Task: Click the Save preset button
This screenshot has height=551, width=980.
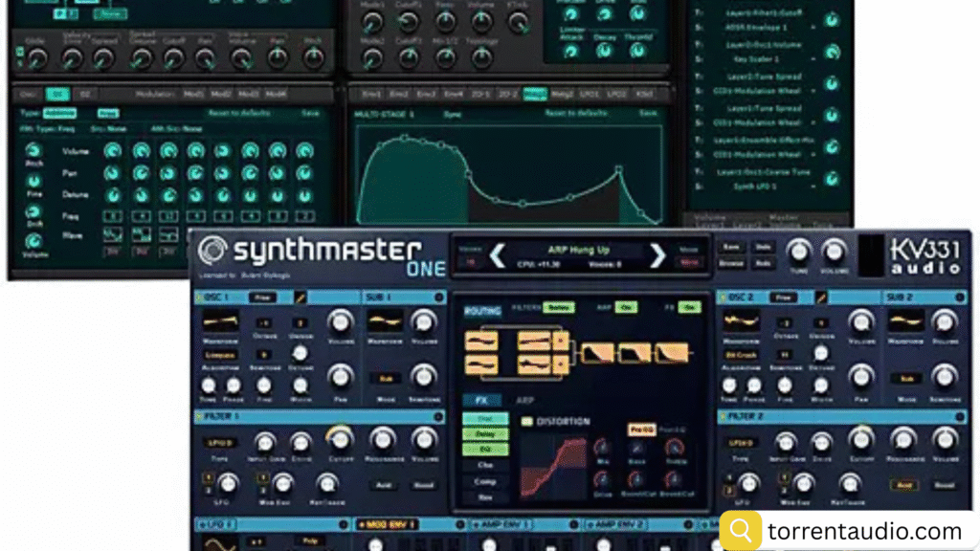Action: (x=730, y=247)
